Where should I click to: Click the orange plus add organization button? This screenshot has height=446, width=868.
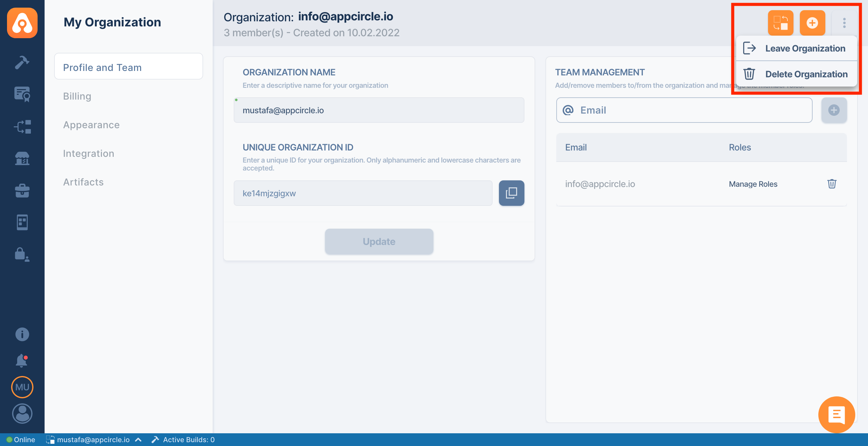coord(812,23)
